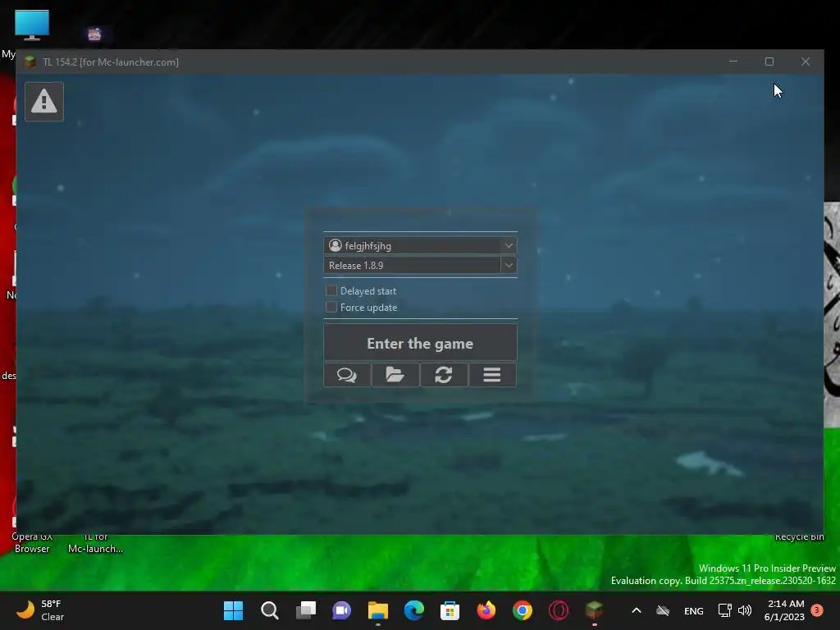Select Recycle Bin desktop label
The width and height of the screenshot is (840, 630).
pyautogui.click(x=799, y=536)
